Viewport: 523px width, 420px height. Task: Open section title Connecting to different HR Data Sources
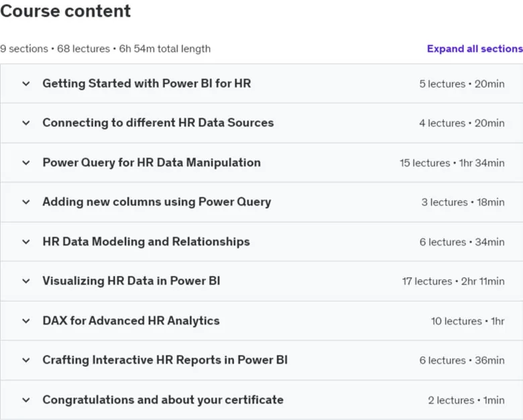pos(158,123)
